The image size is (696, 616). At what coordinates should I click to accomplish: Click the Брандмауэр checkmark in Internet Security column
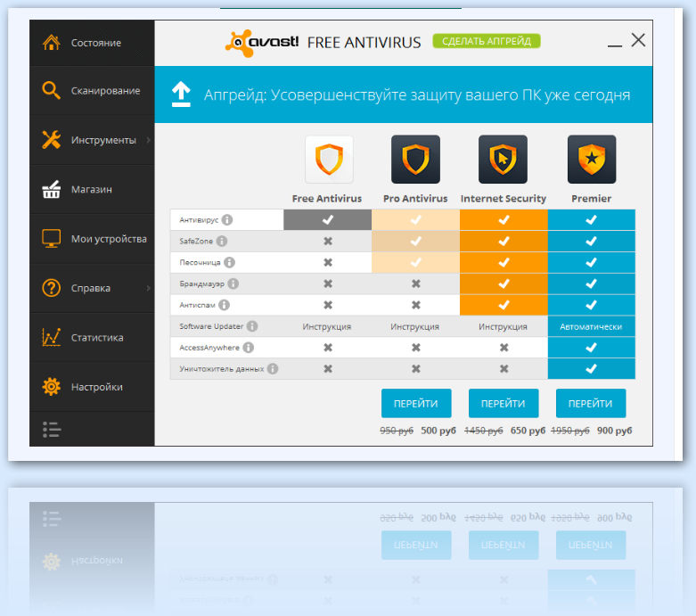point(504,283)
